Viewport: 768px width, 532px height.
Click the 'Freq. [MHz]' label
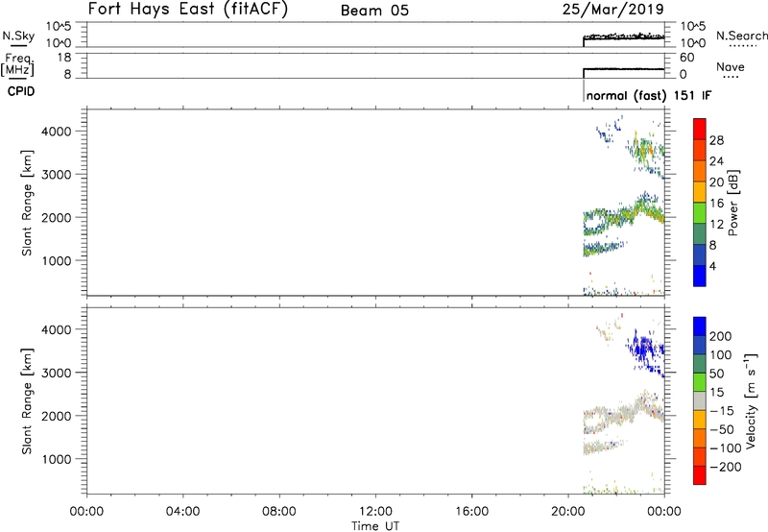(18, 64)
